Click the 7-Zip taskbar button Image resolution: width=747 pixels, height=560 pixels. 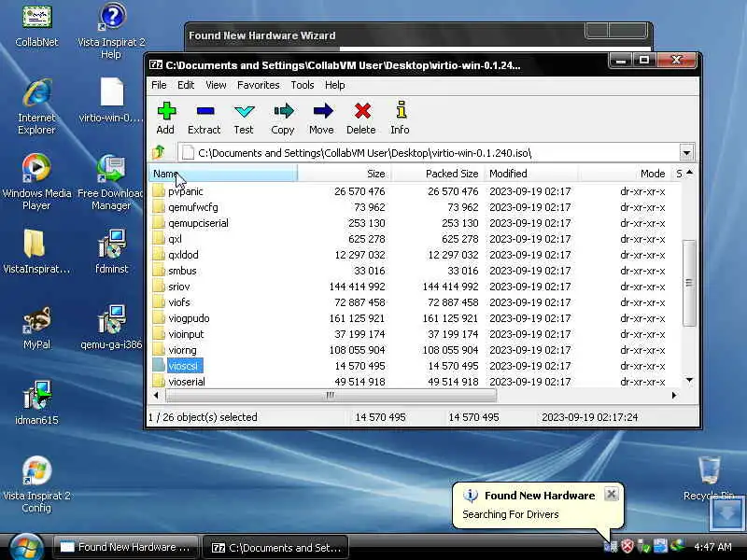coord(275,547)
